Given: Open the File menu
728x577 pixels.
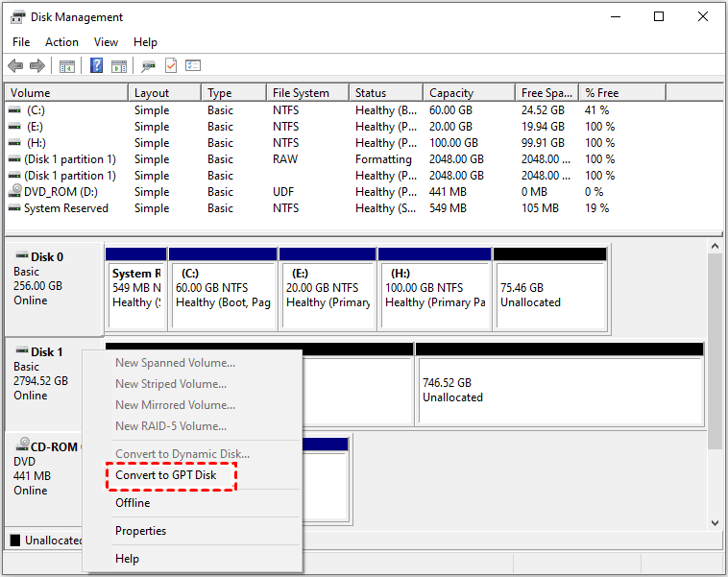Looking at the screenshot, I should pyautogui.click(x=21, y=42).
